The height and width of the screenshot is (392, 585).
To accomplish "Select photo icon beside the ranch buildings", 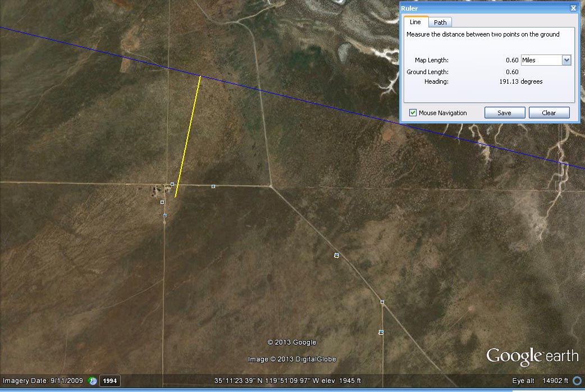I will tap(162, 202).
